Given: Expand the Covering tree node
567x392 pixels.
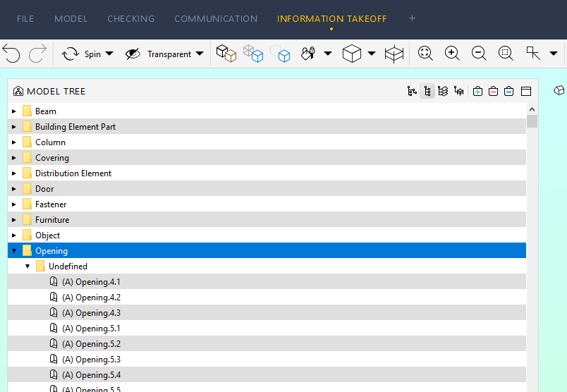Looking at the screenshot, I should pos(13,158).
